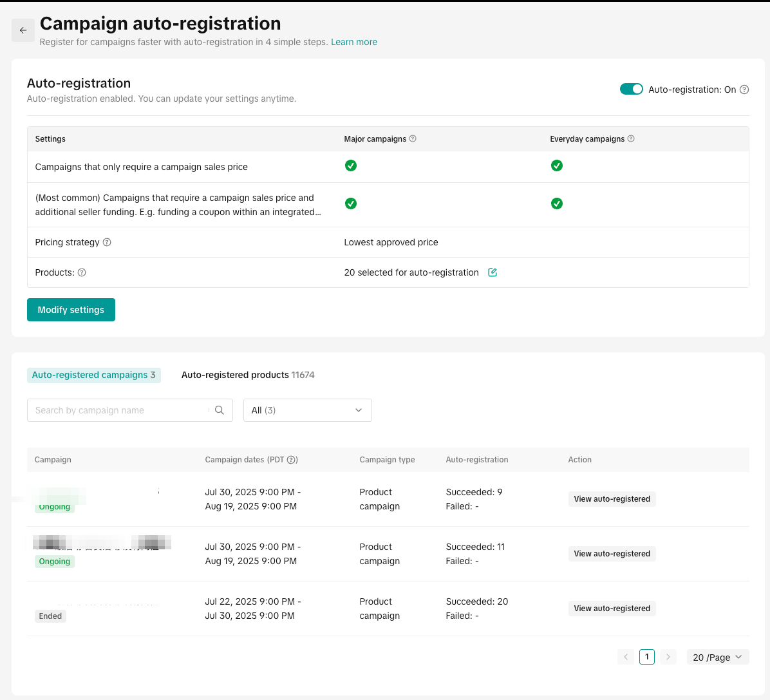
Task: Switch to Auto-registered products tab
Action: pyautogui.click(x=247, y=375)
